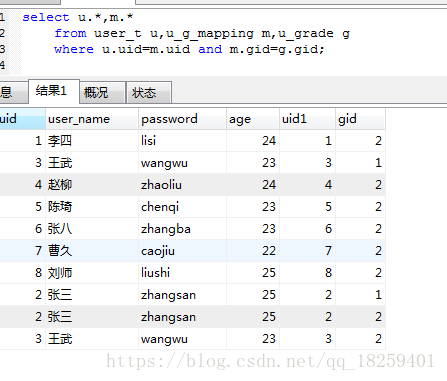Click the zhangba password cell
Image resolution: width=447 pixels, height=381 pixels.
(x=182, y=229)
